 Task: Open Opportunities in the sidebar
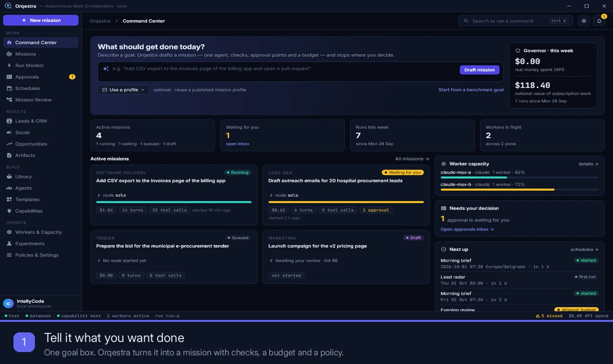(41, 144)
